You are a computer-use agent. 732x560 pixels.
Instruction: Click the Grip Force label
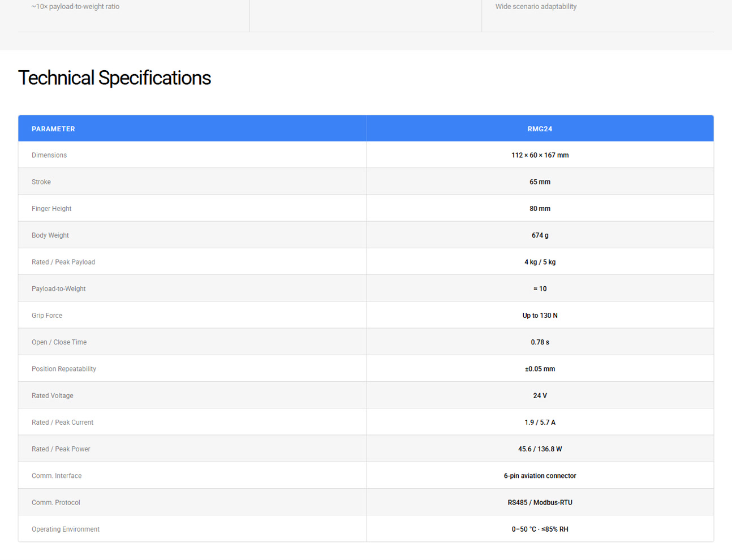click(47, 316)
